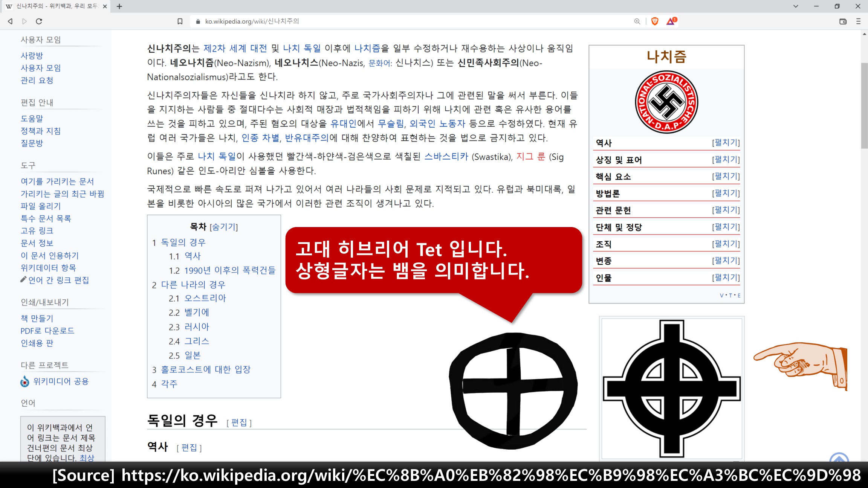Click the bookmark icon in toolbar
This screenshot has width=868, height=488.
point(180,21)
